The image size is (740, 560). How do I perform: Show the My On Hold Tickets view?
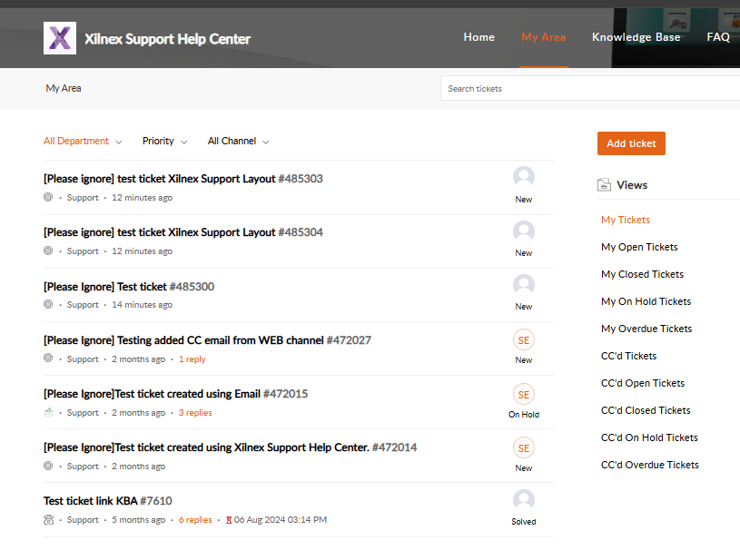[x=646, y=301]
